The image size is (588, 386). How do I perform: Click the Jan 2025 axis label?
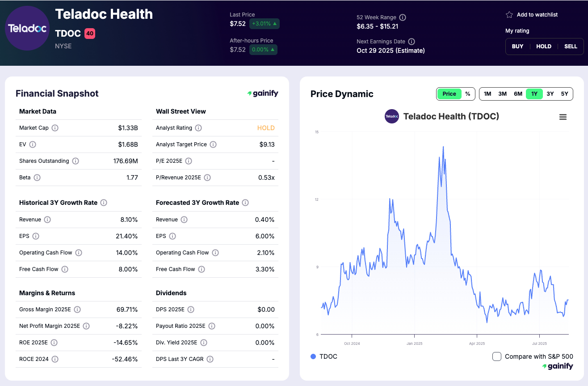pos(414,344)
